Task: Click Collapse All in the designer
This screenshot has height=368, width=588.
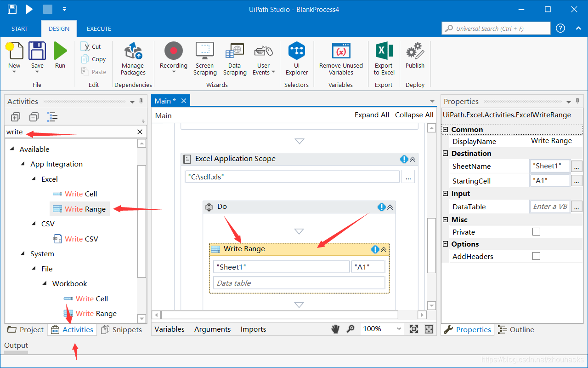Action: (414, 115)
